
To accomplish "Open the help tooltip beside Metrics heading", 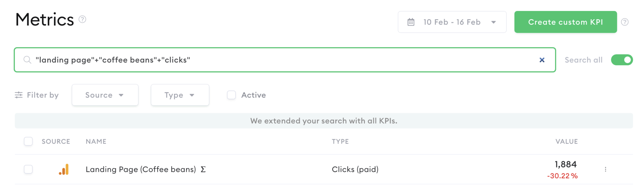I will pos(82,20).
